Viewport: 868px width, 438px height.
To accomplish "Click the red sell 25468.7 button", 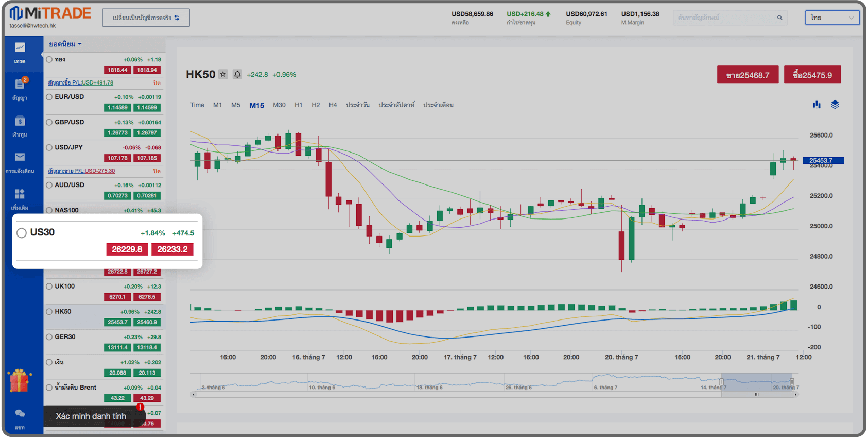I will (748, 75).
